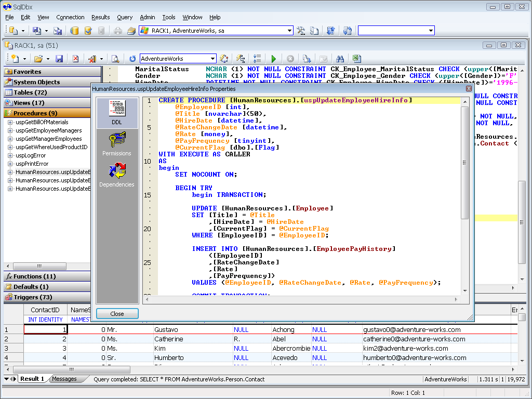Switch to the Messages tab
Viewport: 532px width, 399px height.
click(x=64, y=379)
